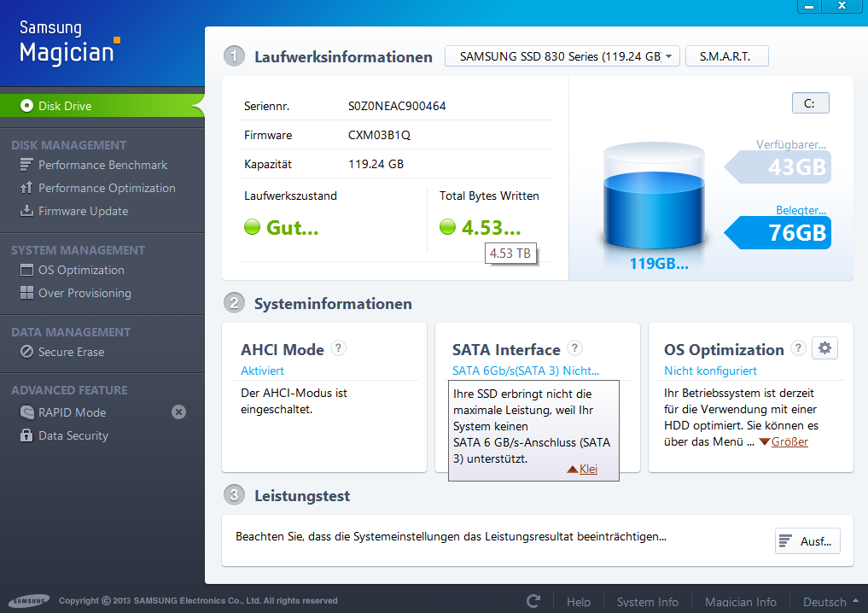Click the RAPID Mode icon
This screenshot has height=613, width=868.
(26, 412)
